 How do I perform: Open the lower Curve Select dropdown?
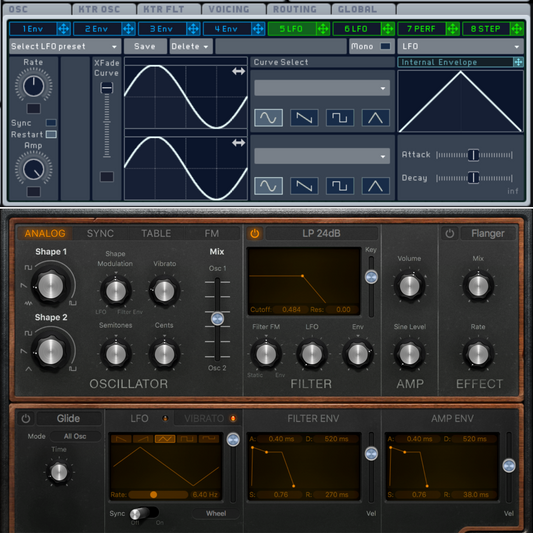(322, 156)
